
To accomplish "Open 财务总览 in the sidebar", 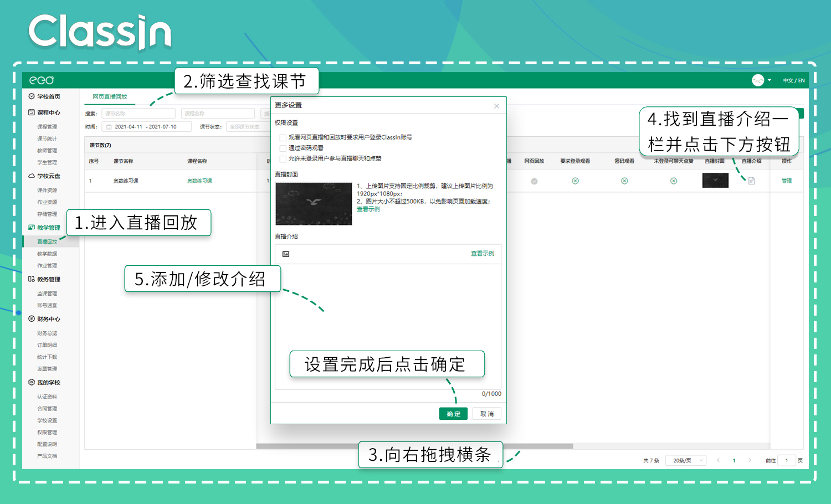I will pos(47,333).
